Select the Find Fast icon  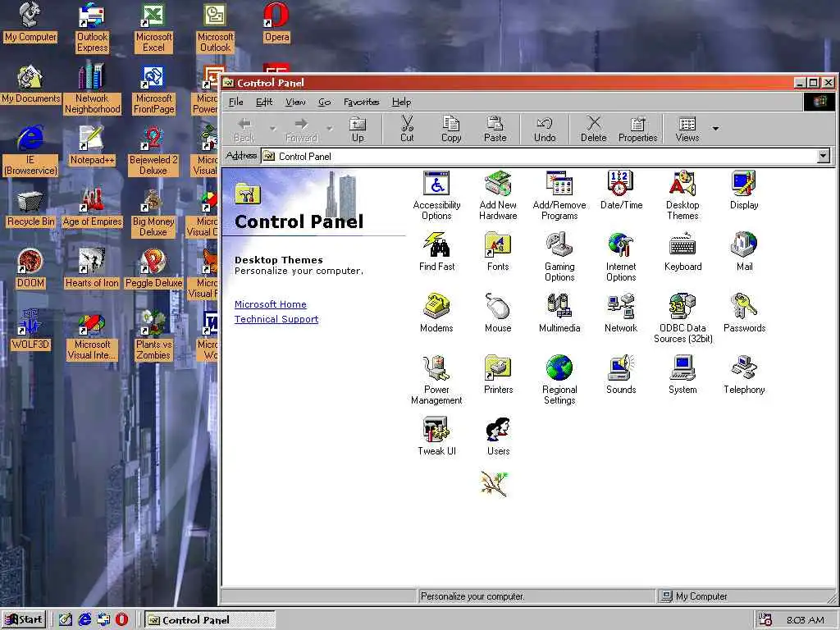point(436,253)
